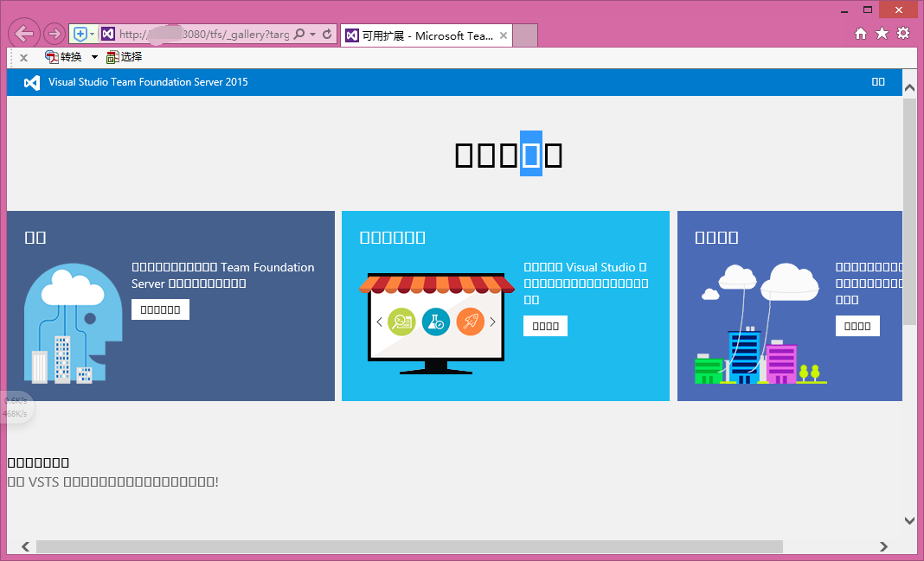924x561 pixels.
Task: Click the blue flask icon on the monitor
Action: coord(436,322)
